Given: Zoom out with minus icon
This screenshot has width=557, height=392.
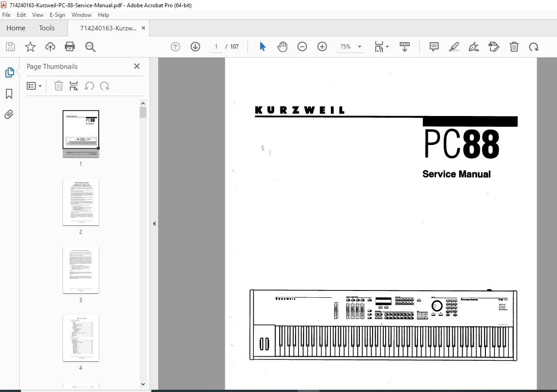Looking at the screenshot, I should click(302, 47).
